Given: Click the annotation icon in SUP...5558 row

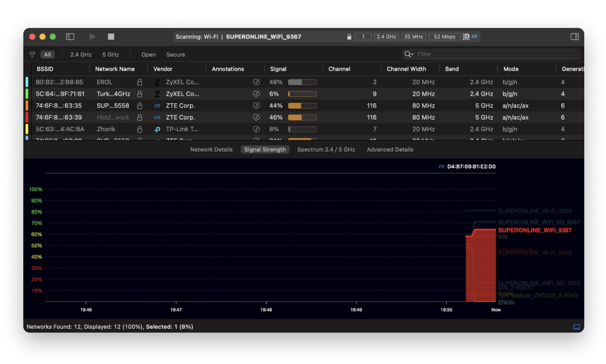Looking at the screenshot, I should (256, 106).
